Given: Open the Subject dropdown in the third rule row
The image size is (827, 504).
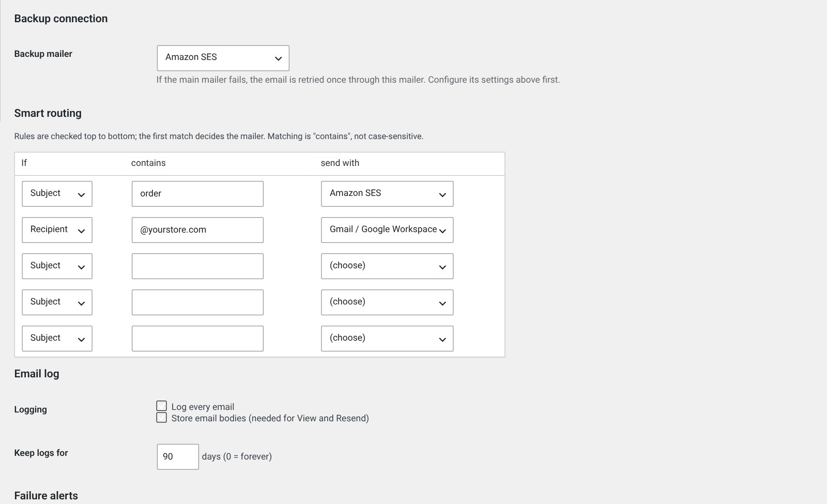Looking at the screenshot, I should (x=57, y=266).
